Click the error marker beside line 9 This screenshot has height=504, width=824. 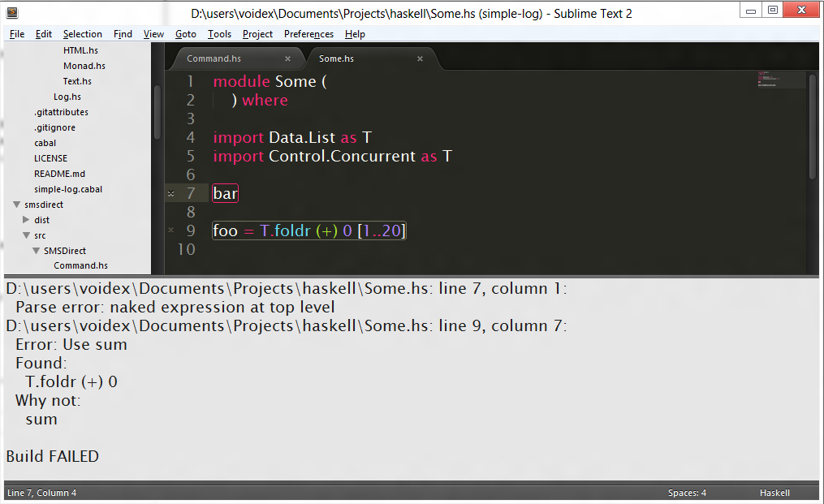click(170, 230)
